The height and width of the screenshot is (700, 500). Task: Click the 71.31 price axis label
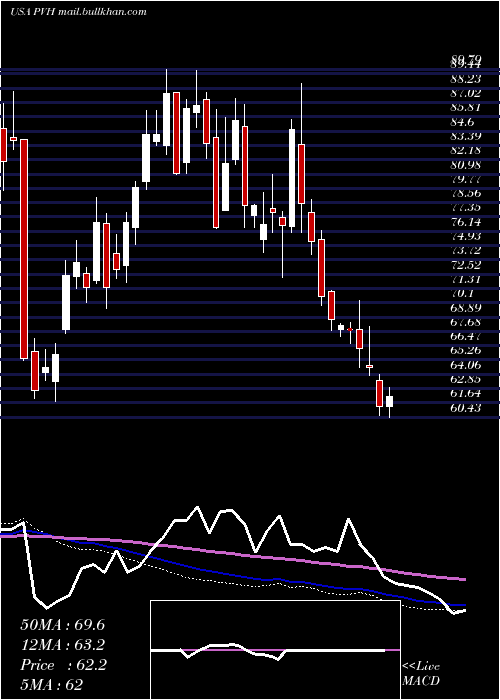point(466,279)
